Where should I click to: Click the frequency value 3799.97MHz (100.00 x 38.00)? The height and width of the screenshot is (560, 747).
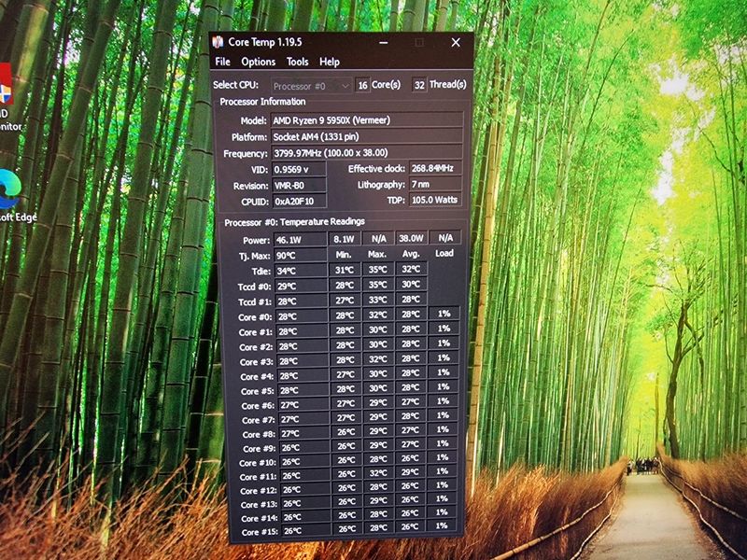[x=367, y=153]
